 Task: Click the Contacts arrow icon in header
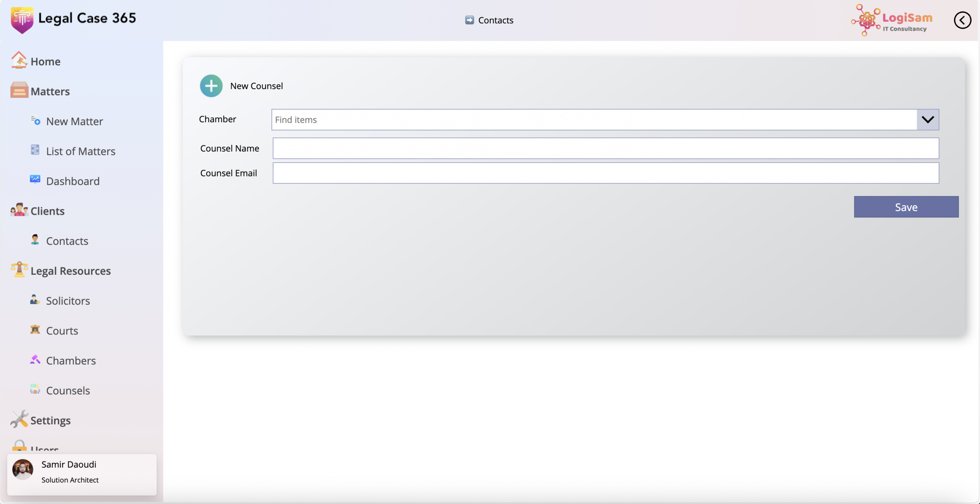[x=469, y=20]
